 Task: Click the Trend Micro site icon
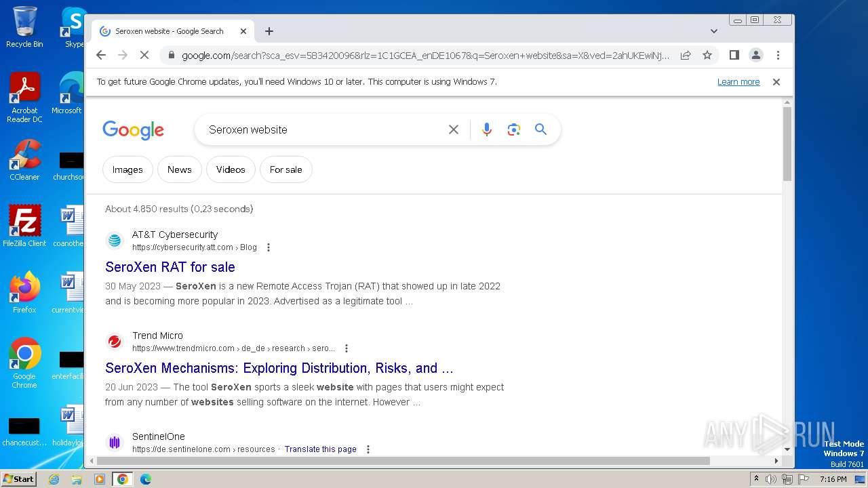coord(115,342)
